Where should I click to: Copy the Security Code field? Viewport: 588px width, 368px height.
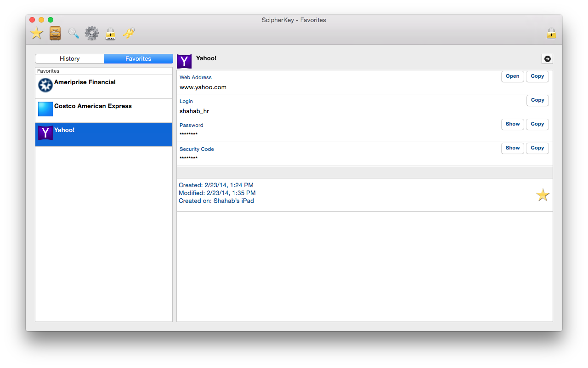tap(537, 148)
